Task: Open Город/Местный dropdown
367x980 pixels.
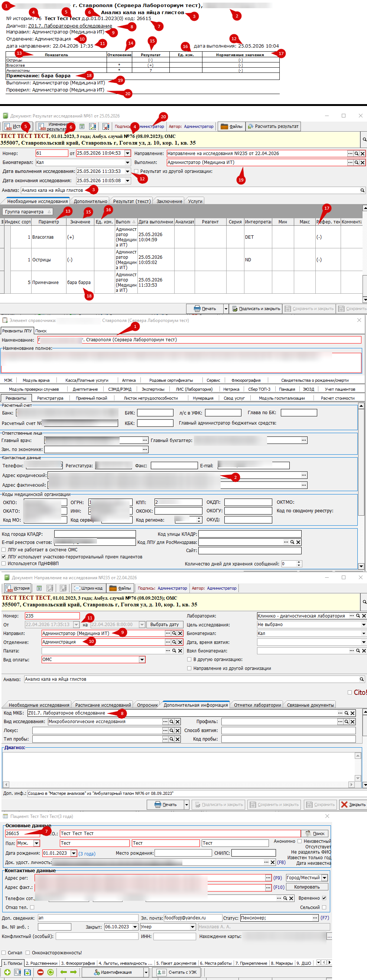Action: point(324,878)
